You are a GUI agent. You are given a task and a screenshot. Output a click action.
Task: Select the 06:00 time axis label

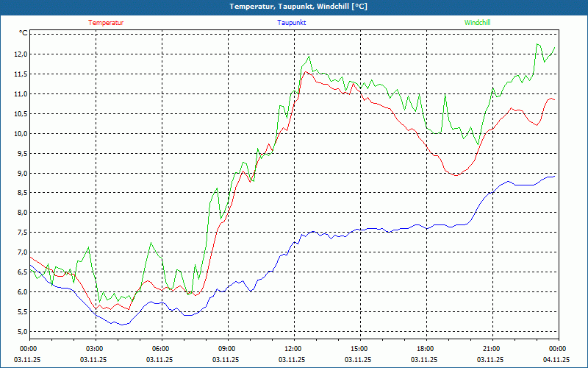point(161,349)
